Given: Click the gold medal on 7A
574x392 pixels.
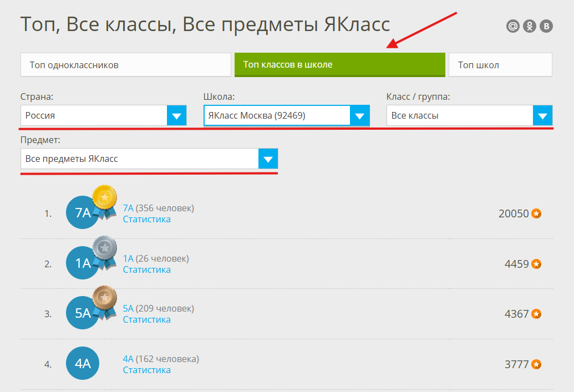Looking at the screenshot, I should coord(104,201).
